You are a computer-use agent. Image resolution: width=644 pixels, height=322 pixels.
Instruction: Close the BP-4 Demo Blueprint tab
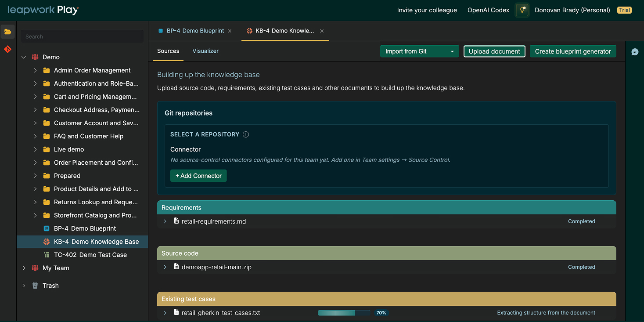230,31
